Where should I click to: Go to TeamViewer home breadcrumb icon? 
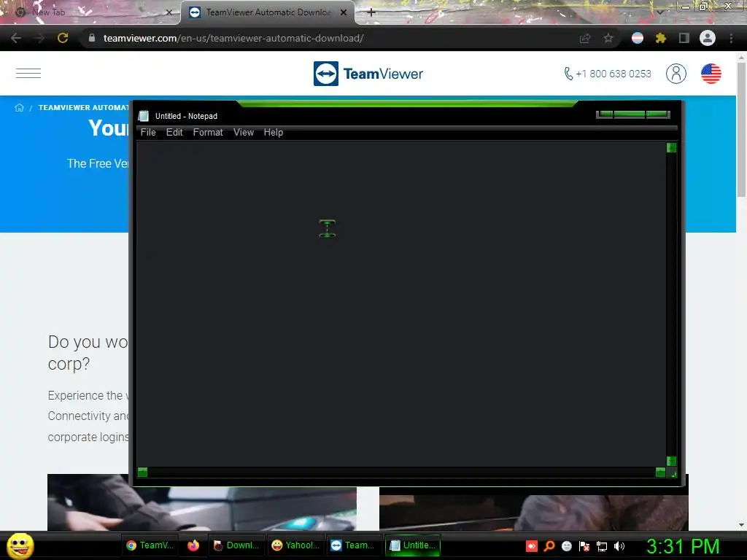coord(19,108)
